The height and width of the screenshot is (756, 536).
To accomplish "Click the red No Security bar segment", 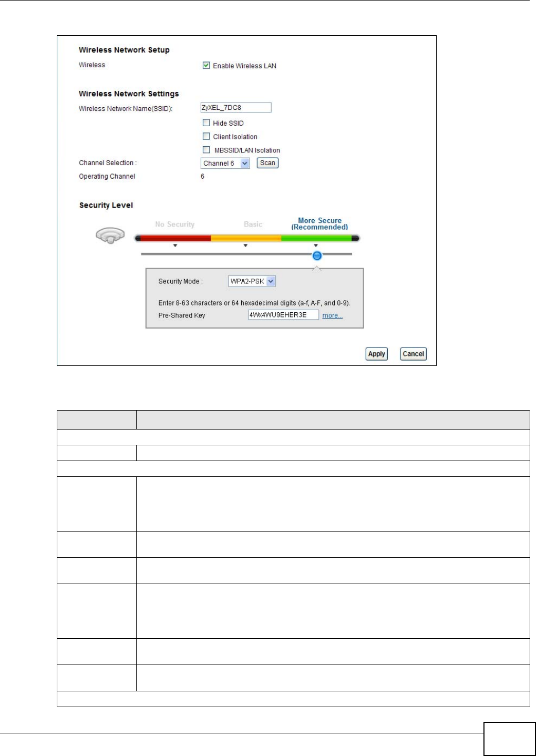I will 176,238.
